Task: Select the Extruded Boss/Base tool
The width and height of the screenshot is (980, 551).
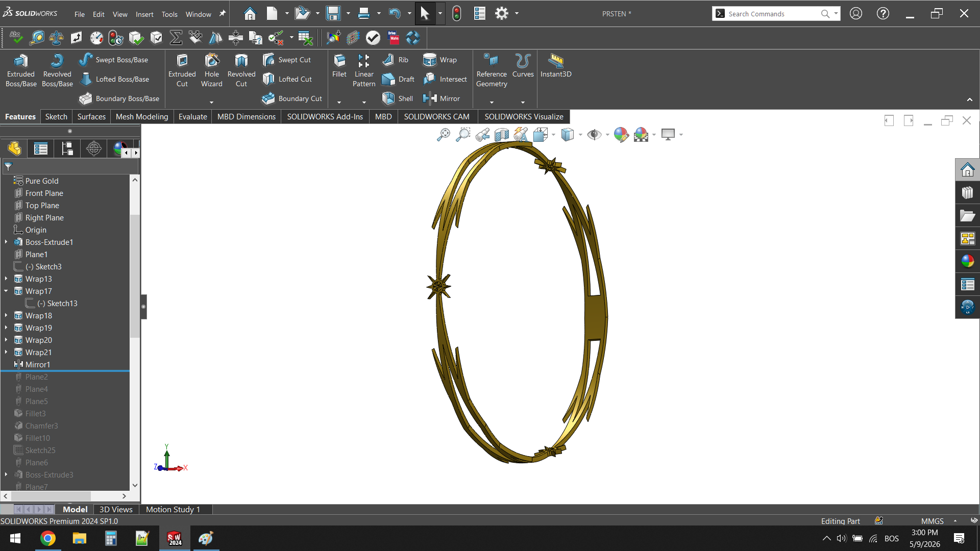Action: pos(21,70)
